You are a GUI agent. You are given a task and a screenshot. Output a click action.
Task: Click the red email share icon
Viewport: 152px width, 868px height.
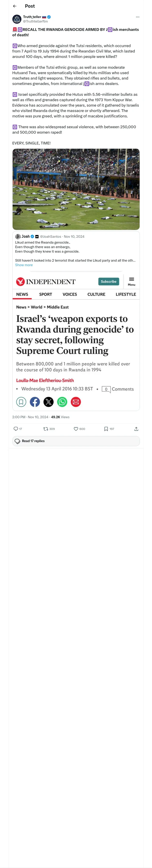tap(76, 402)
